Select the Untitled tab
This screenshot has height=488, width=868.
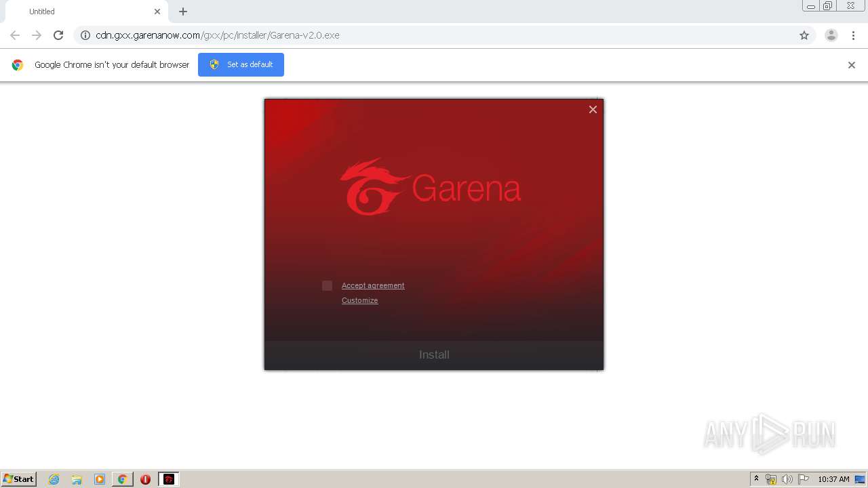pyautogui.click(x=86, y=12)
